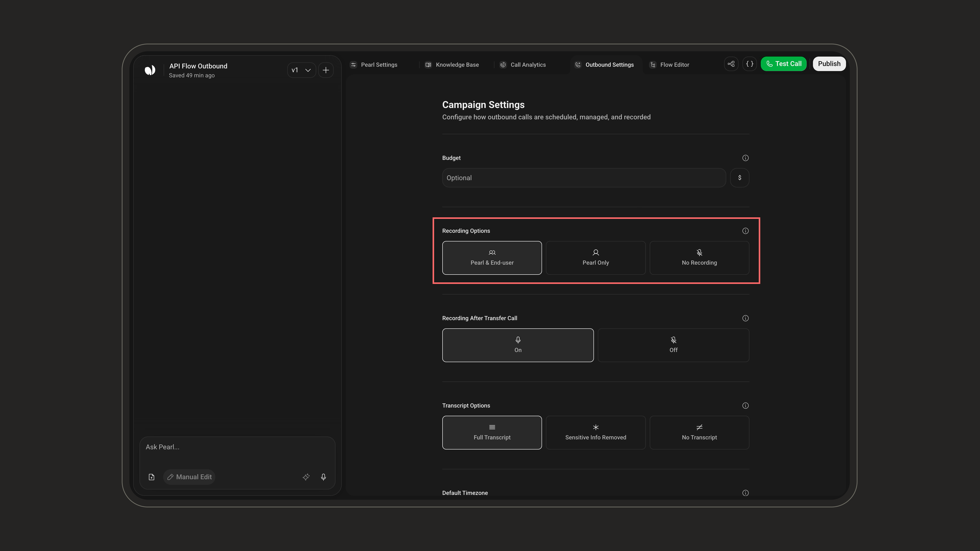Click the sparkle enhance prompt icon
Screen dimensions: 980x551
pyautogui.click(x=306, y=477)
